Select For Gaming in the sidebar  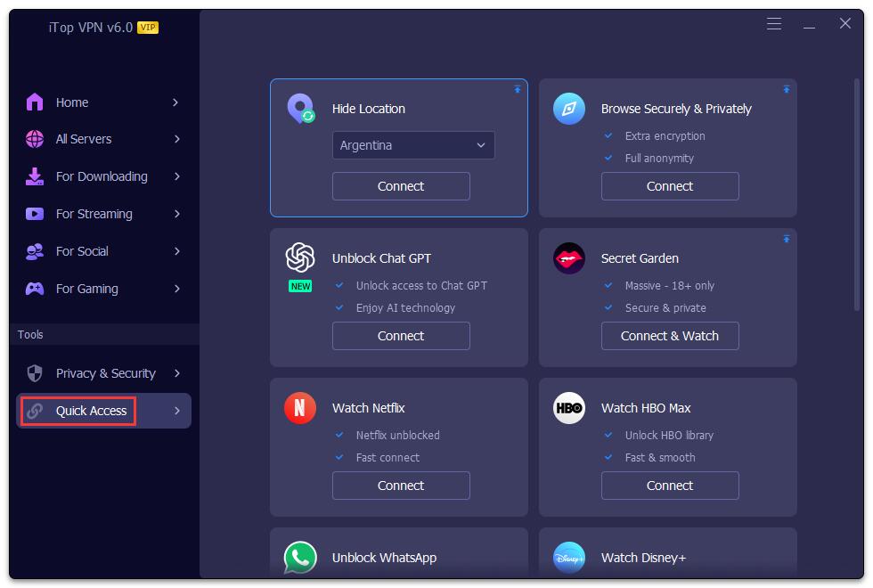(x=103, y=289)
